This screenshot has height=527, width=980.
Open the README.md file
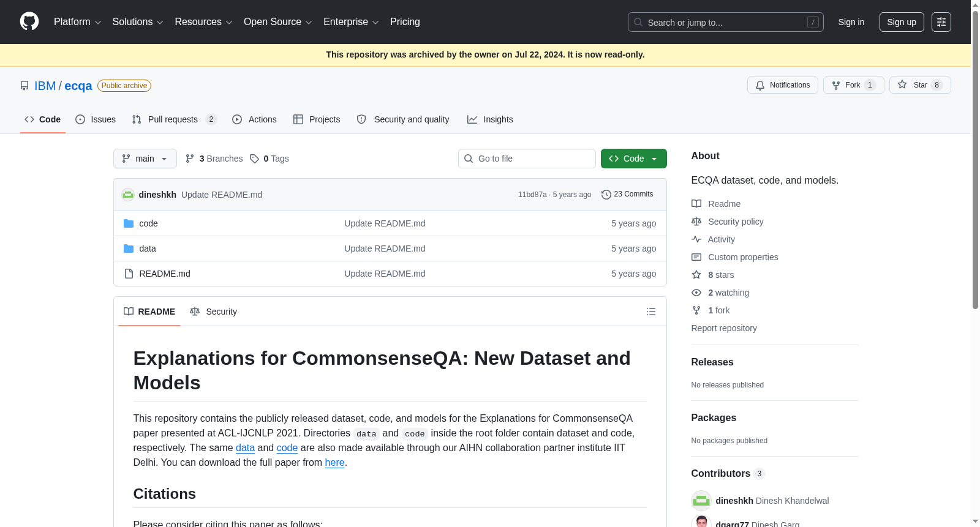[x=165, y=274]
